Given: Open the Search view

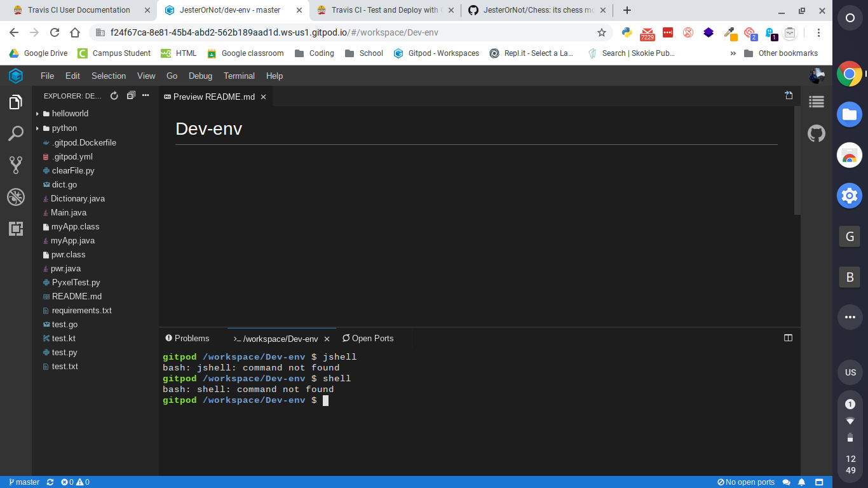Looking at the screenshot, I should (16, 133).
